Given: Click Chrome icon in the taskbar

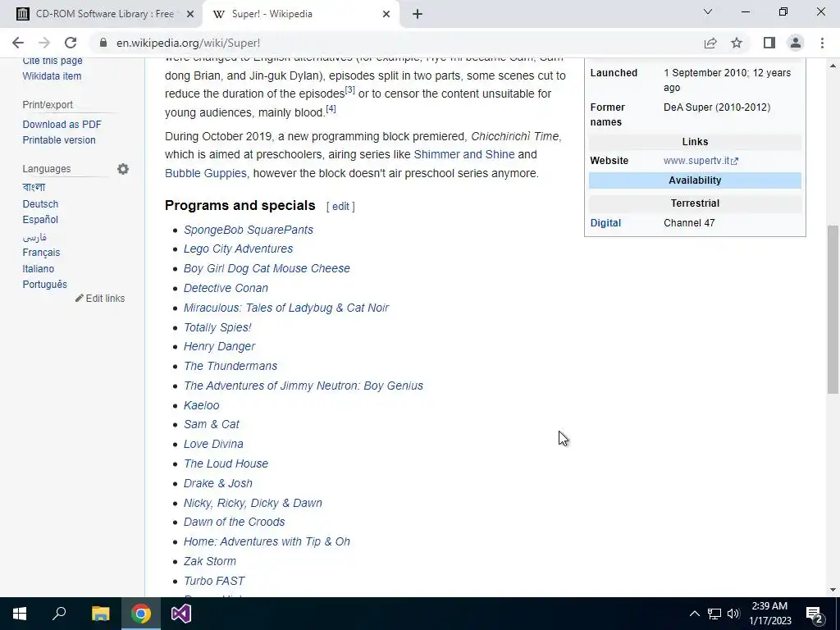Looking at the screenshot, I should coord(141,614).
